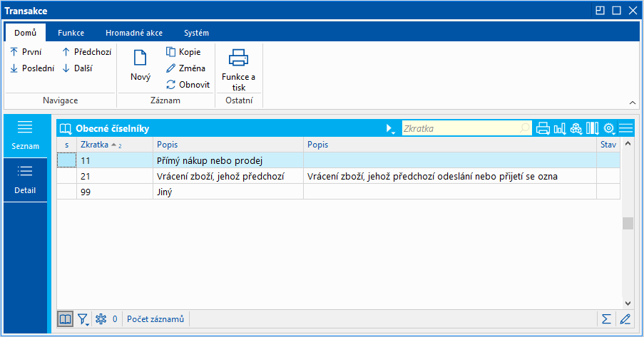Create a new record with Nový
Viewport: 644px width, 337px height.
(140, 66)
